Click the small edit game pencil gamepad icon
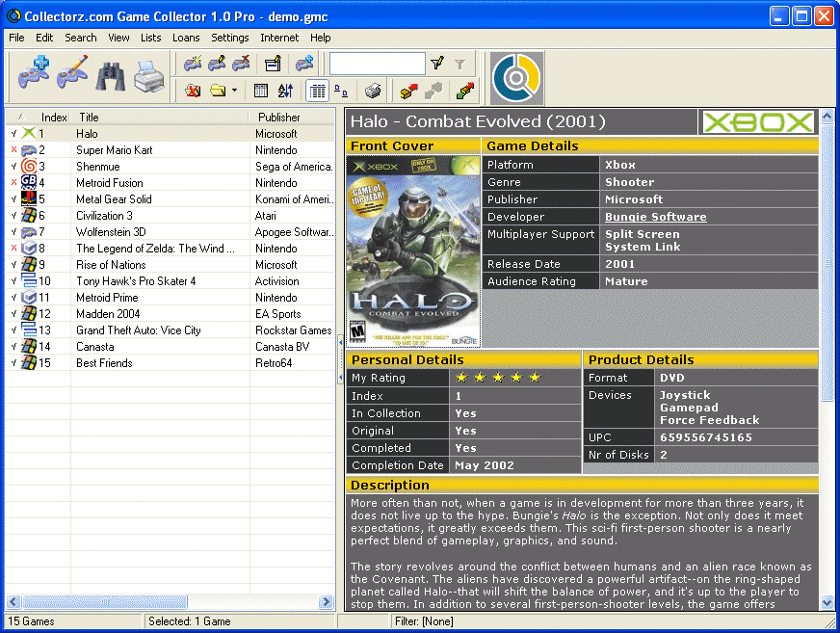The width and height of the screenshot is (840, 633). tap(217, 64)
